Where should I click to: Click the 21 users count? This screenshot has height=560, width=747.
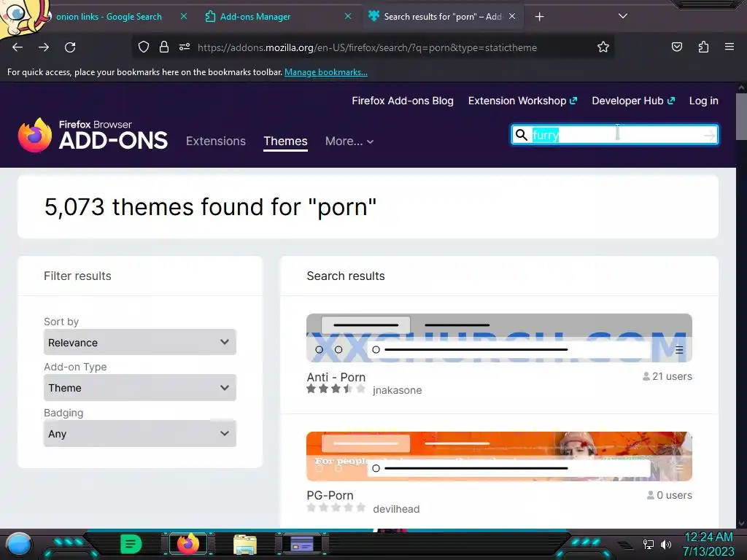[667, 376]
